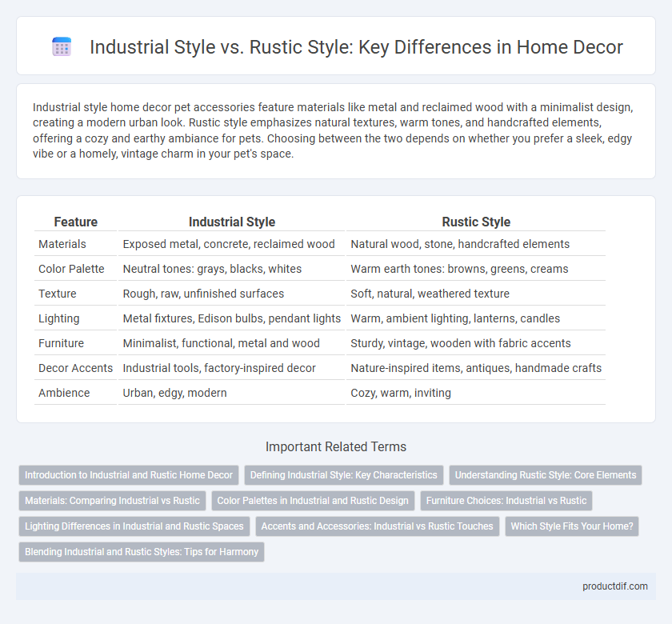The width and height of the screenshot is (672, 624).
Task: Click 'Exposed metal, concrete, reclaimed wood' cell
Action: (231, 244)
